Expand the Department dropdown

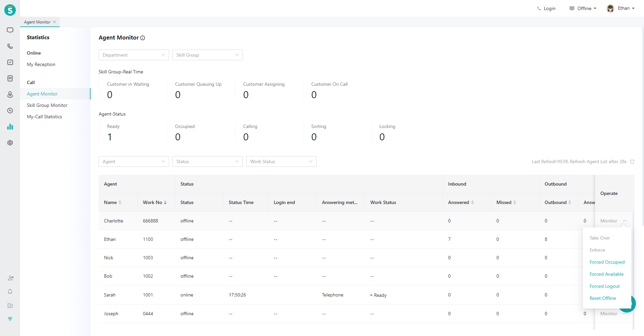pyautogui.click(x=134, y=55)
